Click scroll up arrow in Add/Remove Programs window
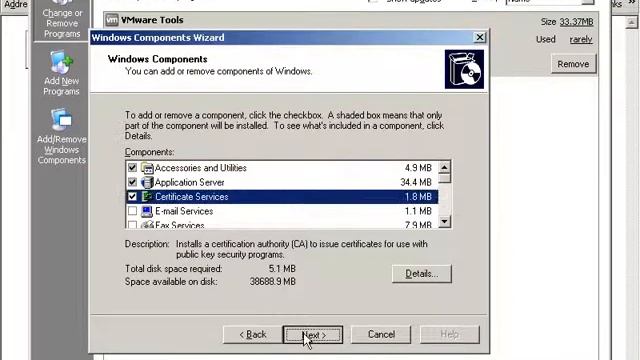The height and width of the screenshot is (360, 640). pyautogui.click(x=631, y=22)
